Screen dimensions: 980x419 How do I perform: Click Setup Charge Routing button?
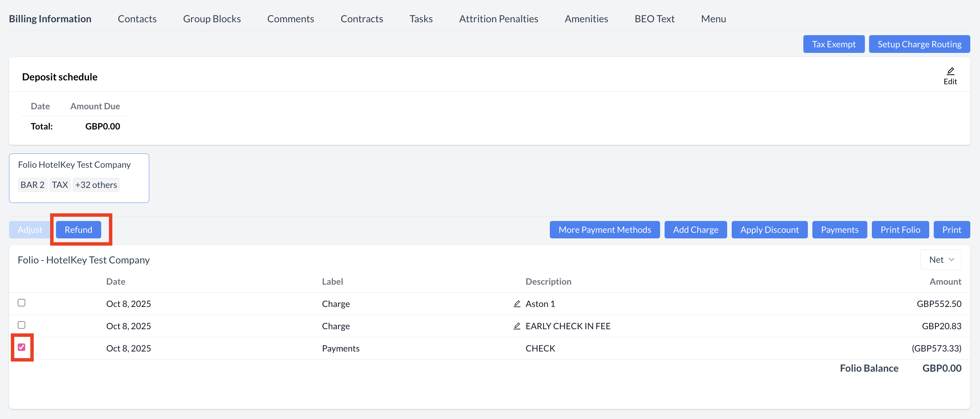919,44
